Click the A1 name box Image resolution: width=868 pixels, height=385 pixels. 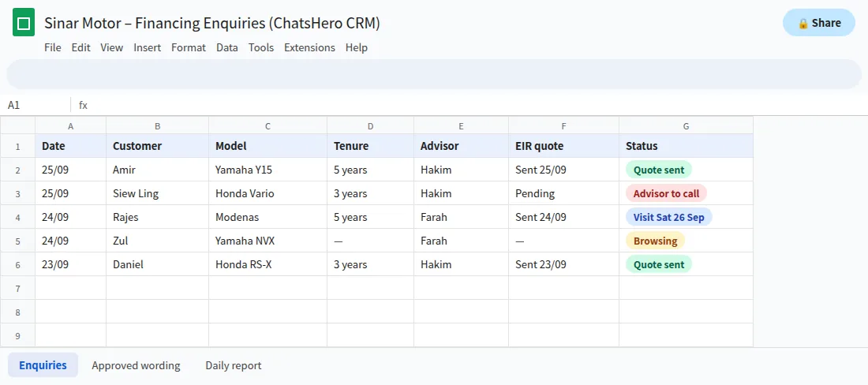[36, 105]
